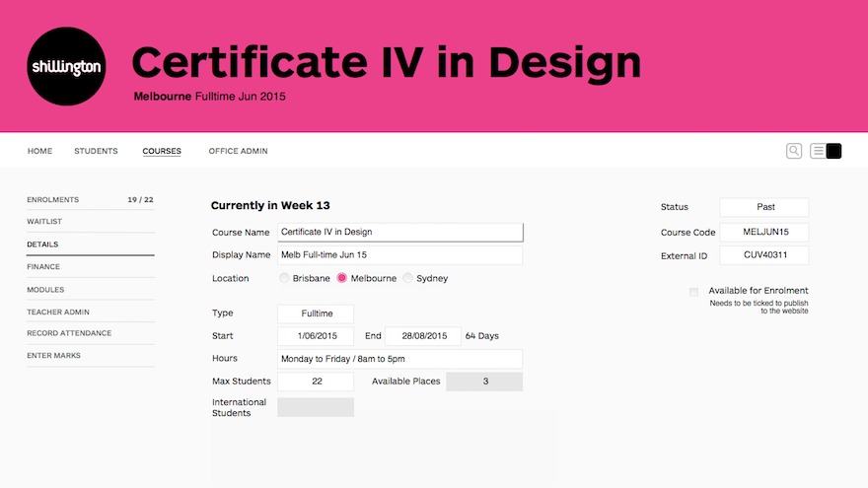Click the External ID field CUV40311

763,255
